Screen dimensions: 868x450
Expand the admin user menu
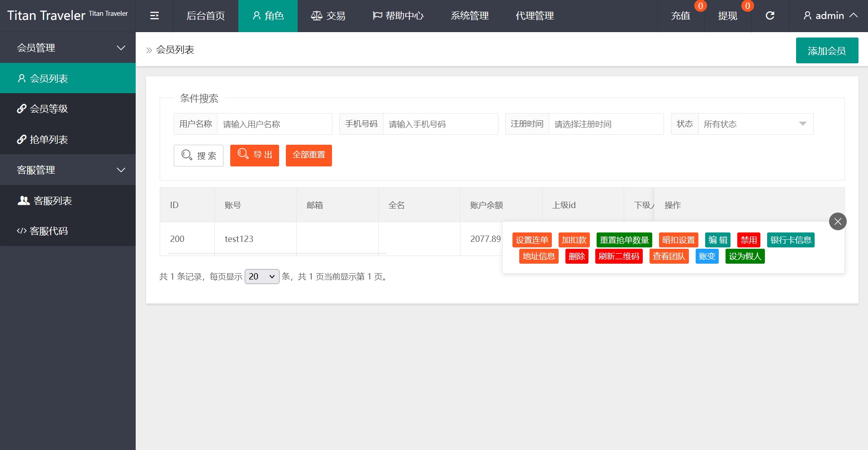coord(830,16)
